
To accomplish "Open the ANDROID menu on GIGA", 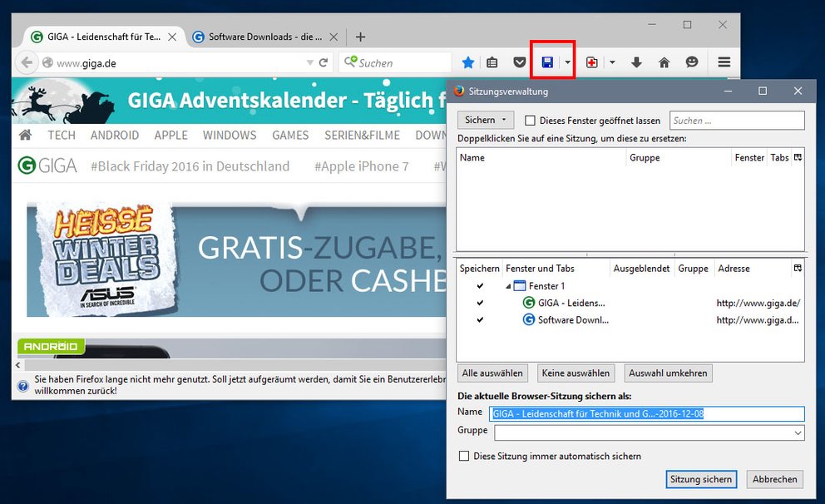I will click(115, 135).
